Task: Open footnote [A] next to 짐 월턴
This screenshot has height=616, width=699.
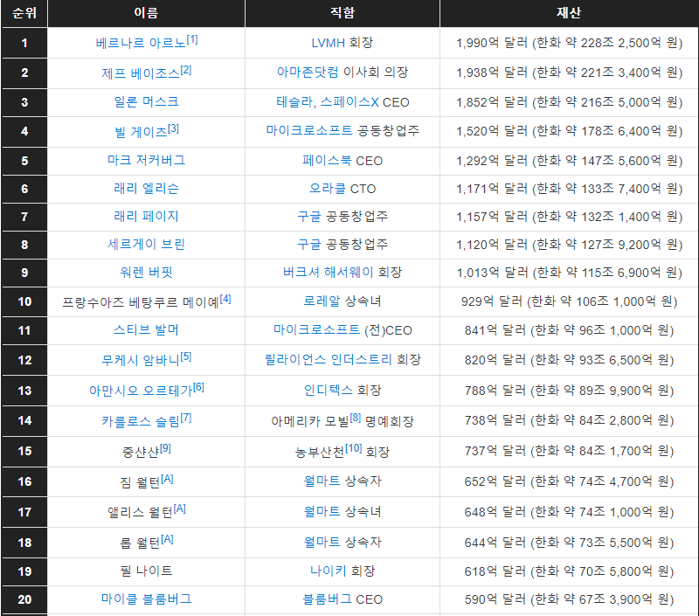Action: [168, 479]
